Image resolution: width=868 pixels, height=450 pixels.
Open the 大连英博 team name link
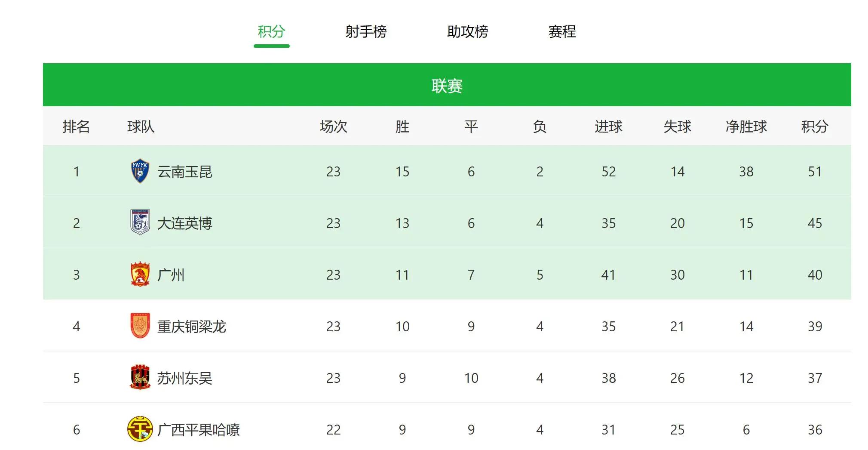184,223
